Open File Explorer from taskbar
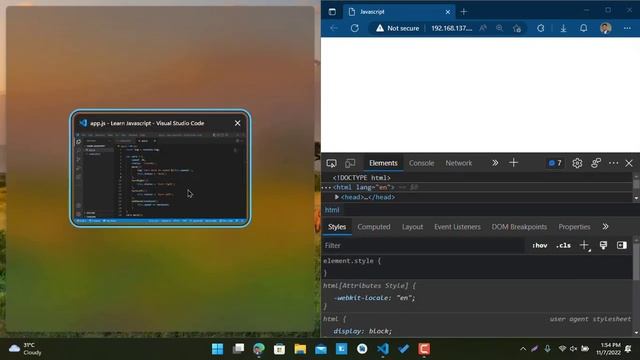The image size is (640, 360). (300, 349)
